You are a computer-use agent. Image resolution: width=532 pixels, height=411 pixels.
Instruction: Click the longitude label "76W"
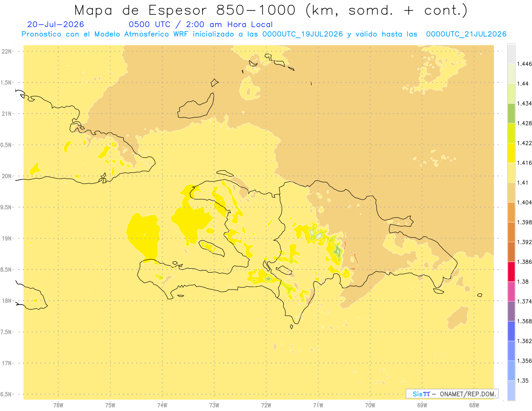tap(58, 405)
